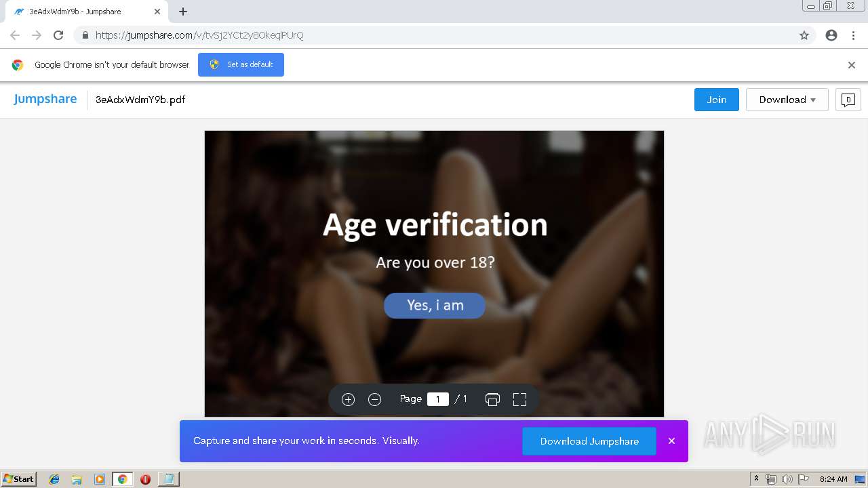
Task: Open Chrome three-dot menu
Action: click(x=853, y=35)
